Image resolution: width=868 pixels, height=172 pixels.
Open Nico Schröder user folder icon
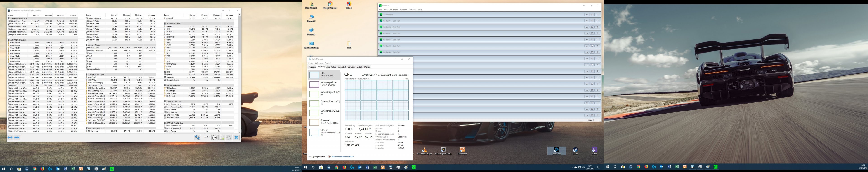[311, 5]
